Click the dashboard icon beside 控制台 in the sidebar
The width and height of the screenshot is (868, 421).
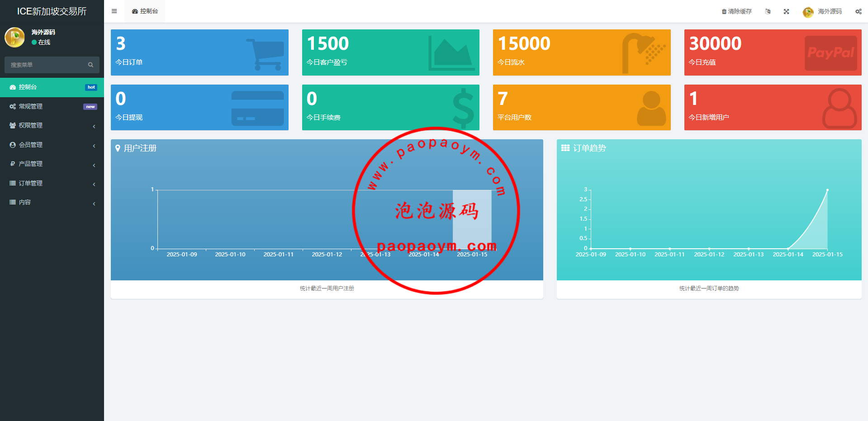pos(13,87)
